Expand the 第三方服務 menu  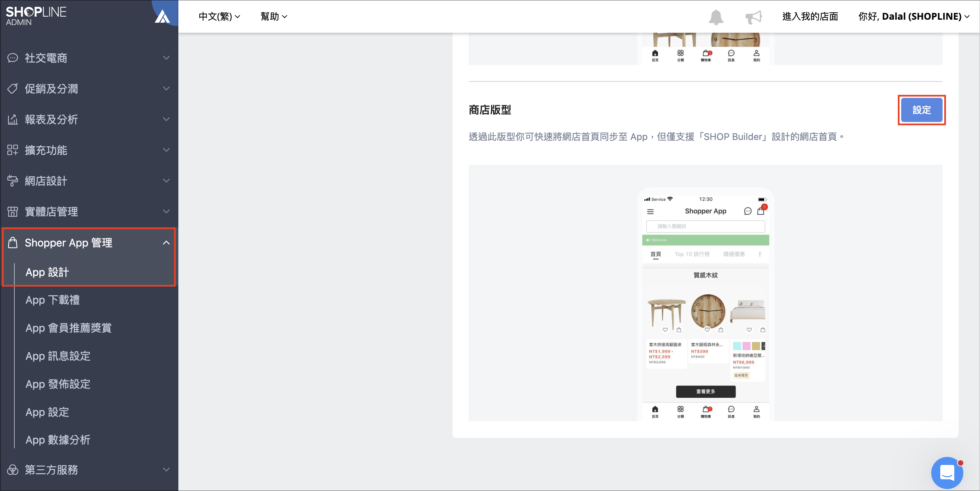pos(166,470)
